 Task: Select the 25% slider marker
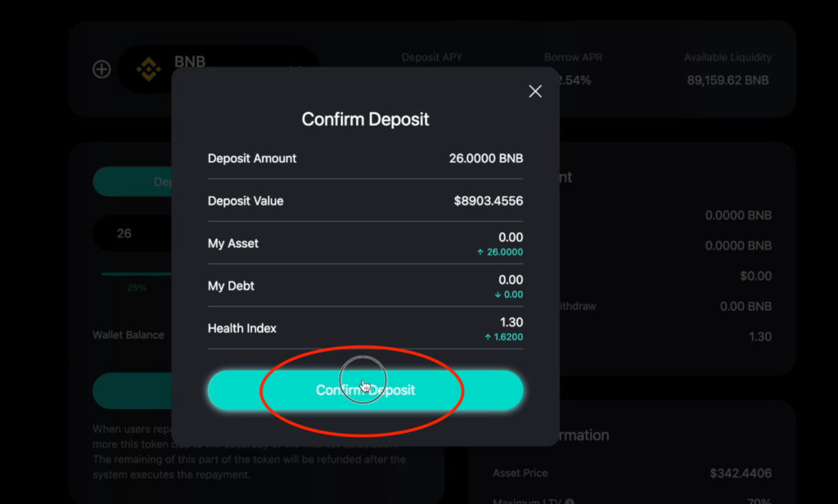coord(137,287)
